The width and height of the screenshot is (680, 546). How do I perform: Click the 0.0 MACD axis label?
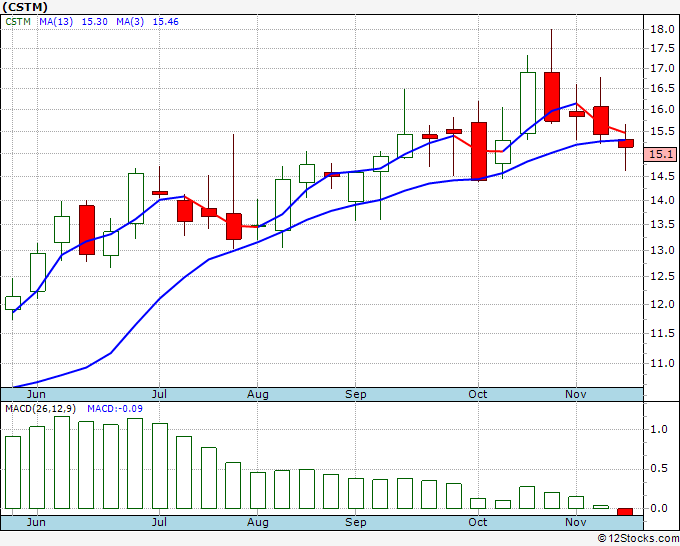tap(659, 508)
